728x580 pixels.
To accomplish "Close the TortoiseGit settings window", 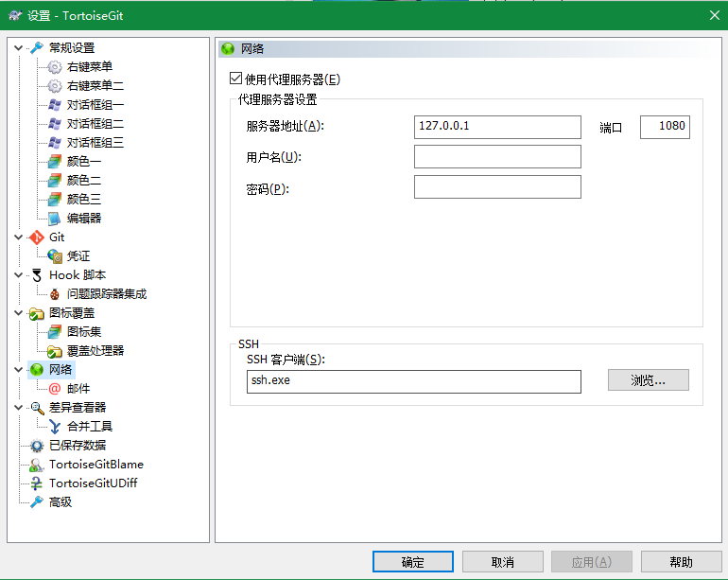I will coord(715,15).
